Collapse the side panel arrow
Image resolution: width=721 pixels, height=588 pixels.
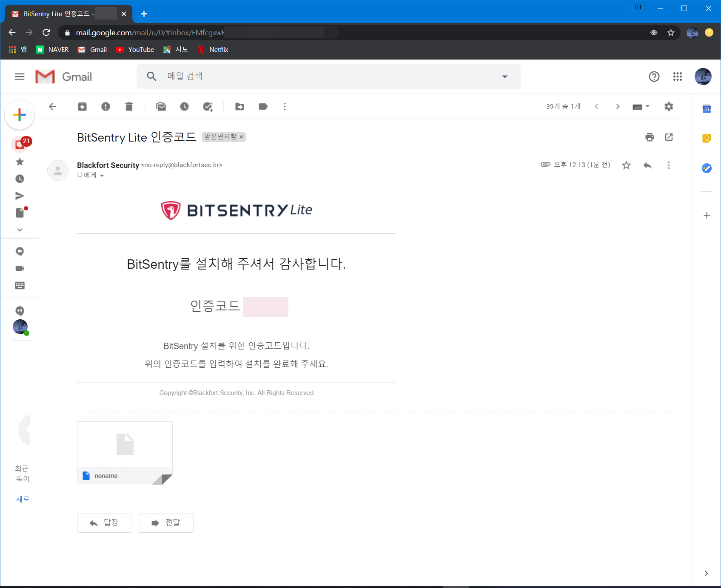(x=706, y=573)
